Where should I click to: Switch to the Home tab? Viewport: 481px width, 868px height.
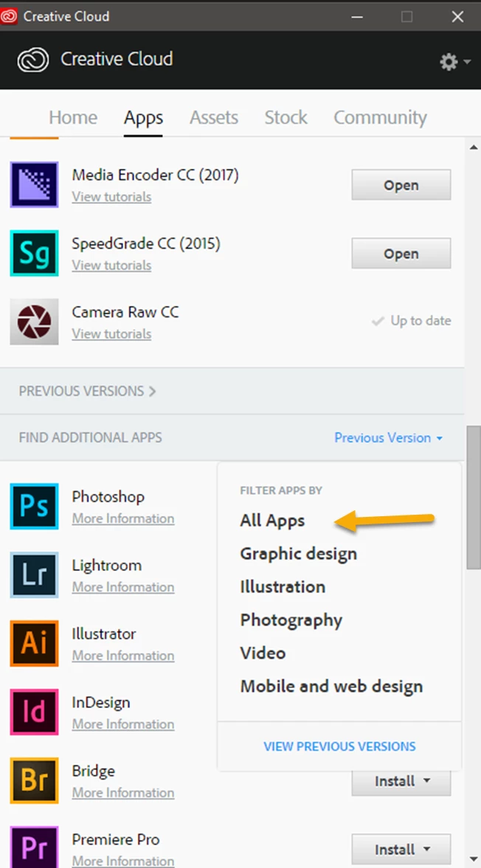(73, 117)
